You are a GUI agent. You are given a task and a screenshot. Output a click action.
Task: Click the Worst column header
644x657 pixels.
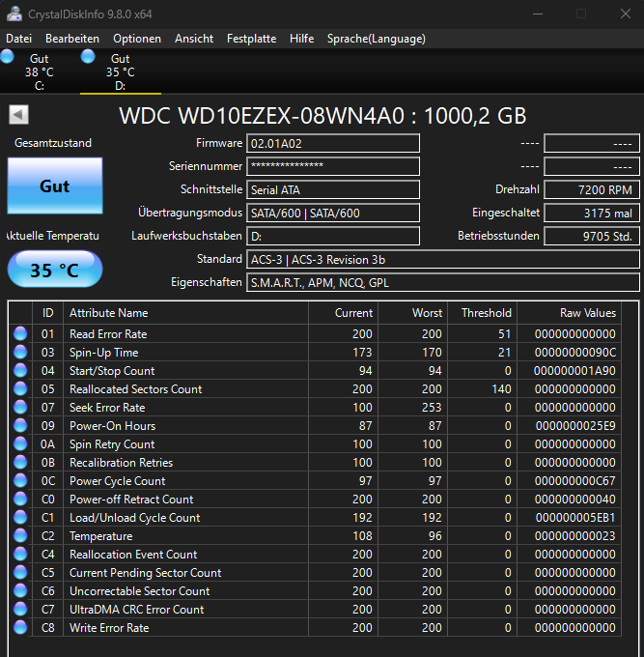(x=413, y=313)
